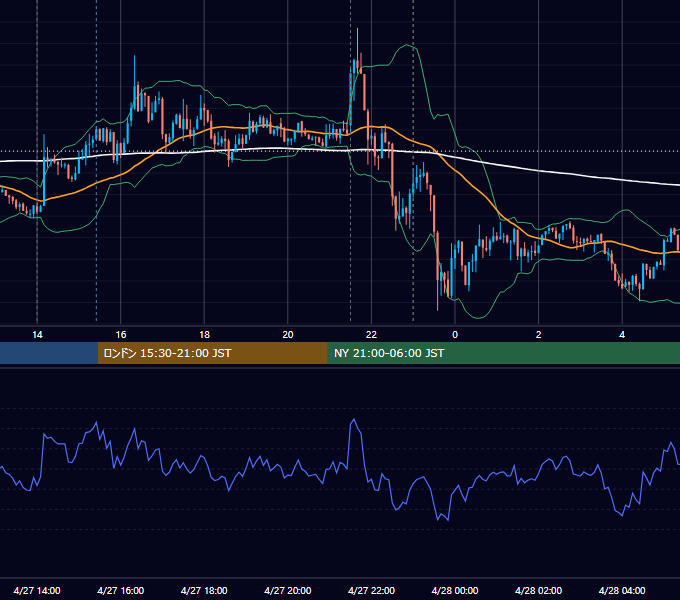The height and width of the screenshot is (600, 680).
Task: Click the 4/27 18:00 date label
Action: tap(204, 590)
